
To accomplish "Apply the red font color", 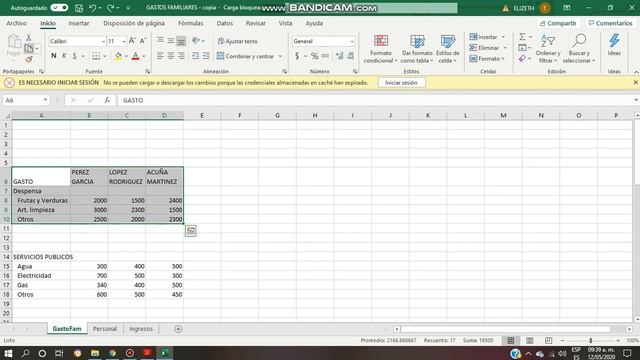I will (136, 56).
